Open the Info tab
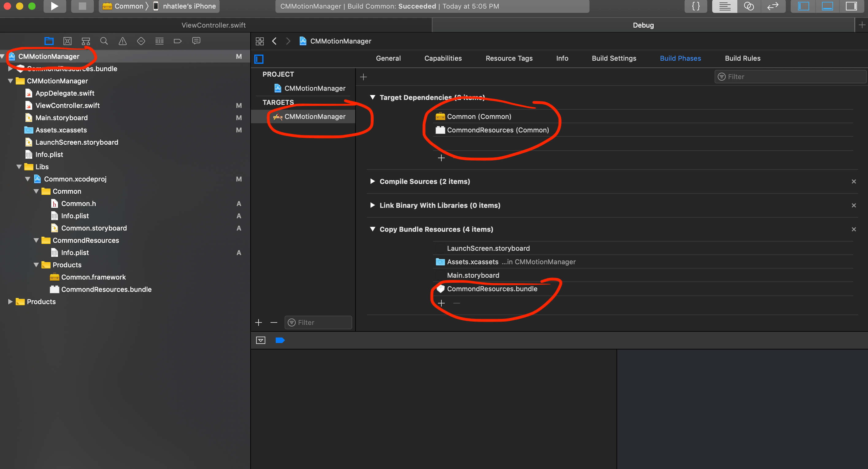 point(562,58)
